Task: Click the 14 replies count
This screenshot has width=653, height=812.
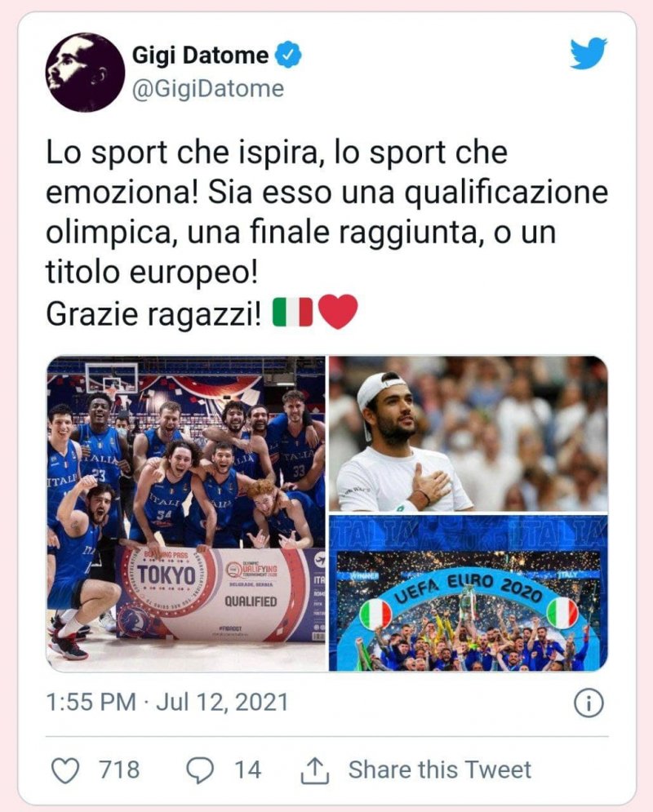Action: point(247,770)
